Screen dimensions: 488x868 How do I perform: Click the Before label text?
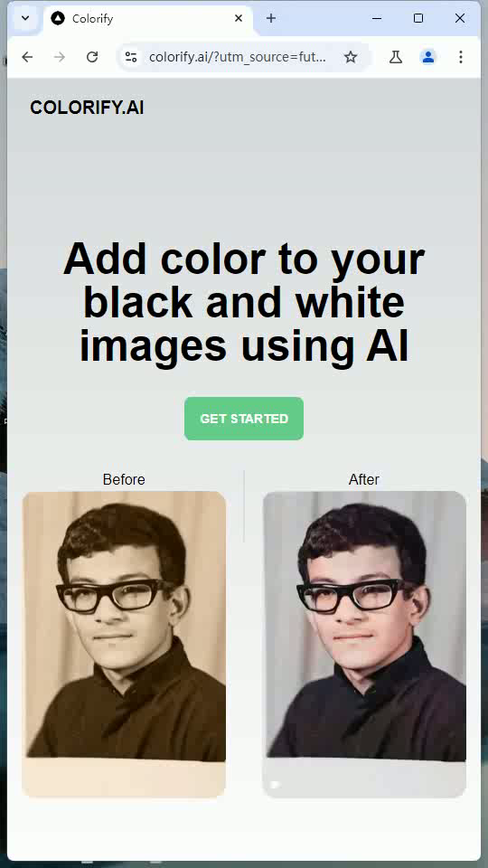[x=124, y=479]
